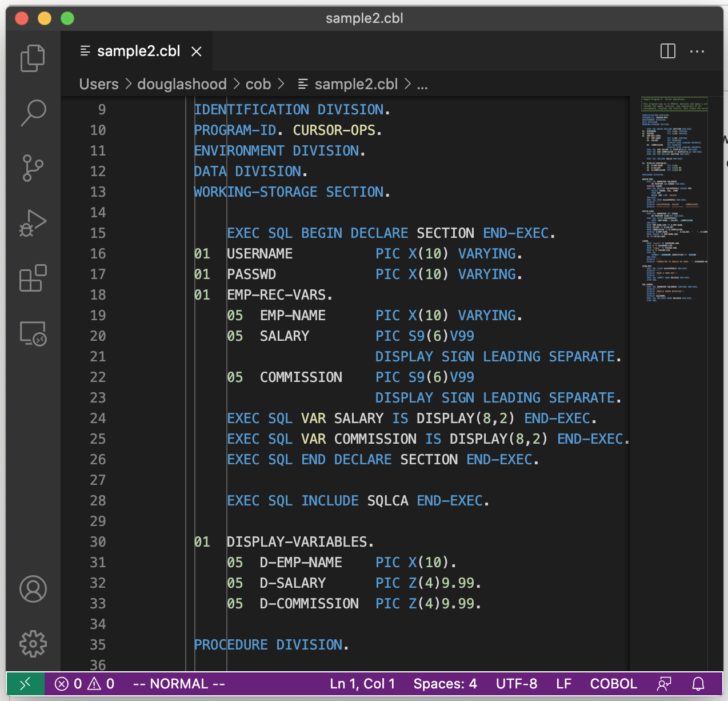The height and width of the screenshot is (701, 728).
Task: Switch to the sample2.cbl tab
Action: click(x=137, y=51)
